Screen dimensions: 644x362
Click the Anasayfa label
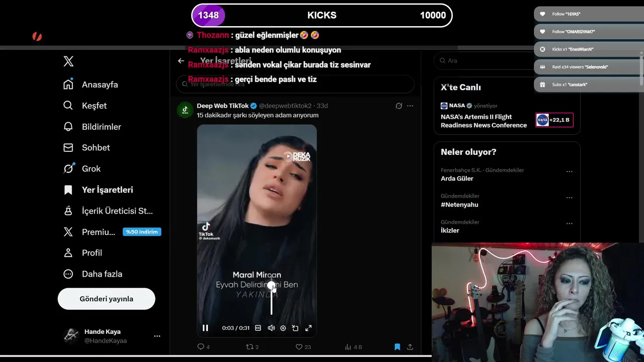click(x=100, y=84)
